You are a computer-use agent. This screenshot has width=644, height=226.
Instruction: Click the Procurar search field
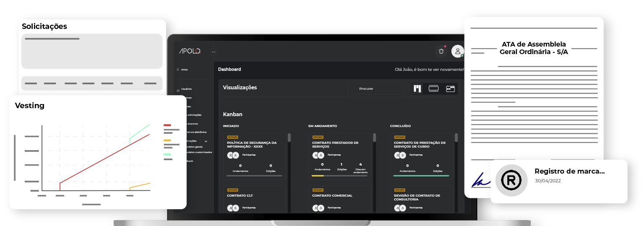(376, 88)
